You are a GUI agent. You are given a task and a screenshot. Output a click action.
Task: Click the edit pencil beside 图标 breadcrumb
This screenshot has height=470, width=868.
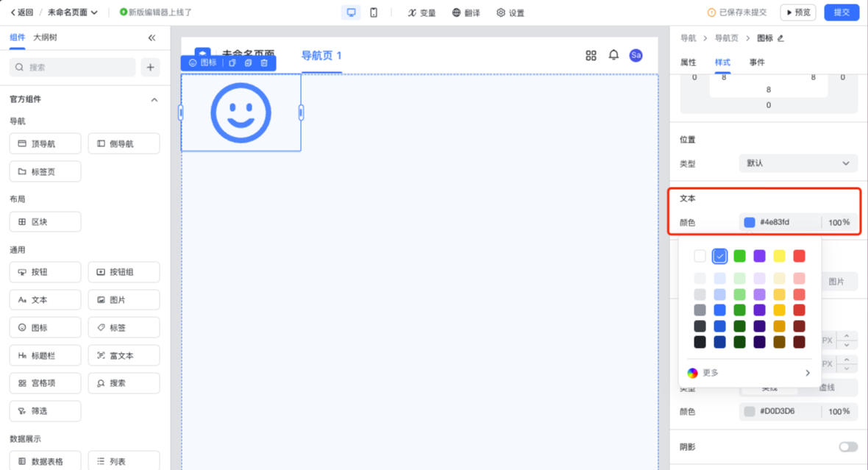pos(780,38)
